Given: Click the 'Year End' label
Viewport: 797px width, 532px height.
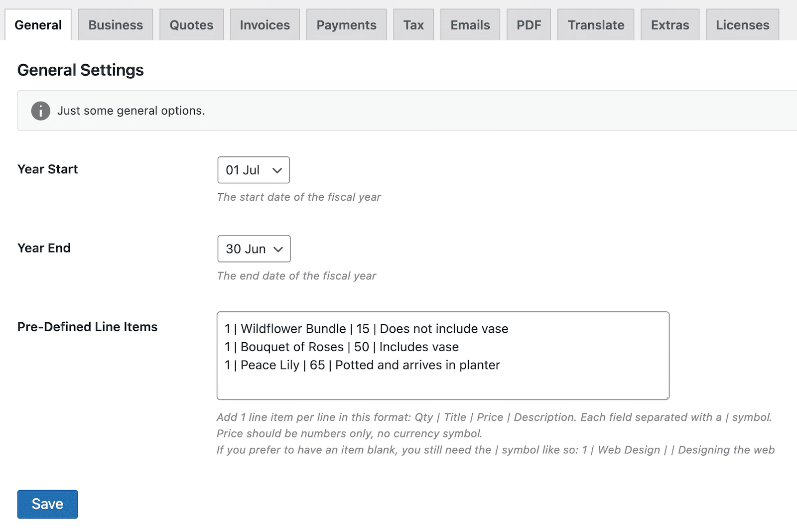Looking at the screenshot, I should (44, 248).
